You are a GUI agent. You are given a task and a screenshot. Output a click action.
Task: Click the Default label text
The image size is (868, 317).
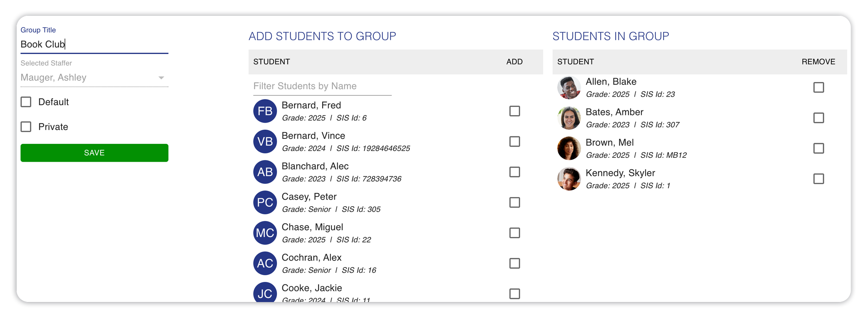[x=53, y=102]
